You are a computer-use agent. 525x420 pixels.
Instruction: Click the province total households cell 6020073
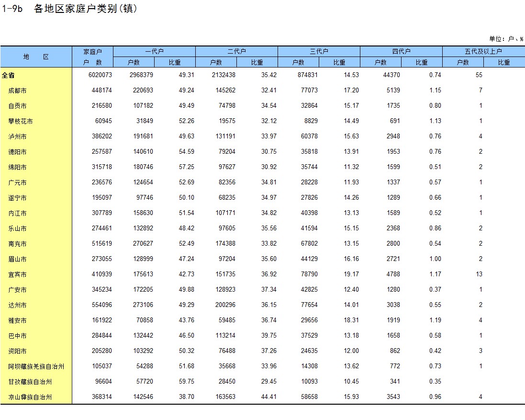point(100,75)
